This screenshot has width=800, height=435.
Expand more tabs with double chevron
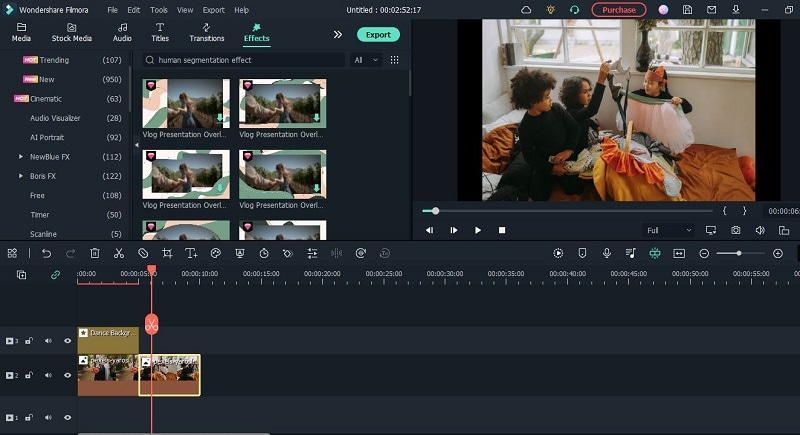[338, 35]
